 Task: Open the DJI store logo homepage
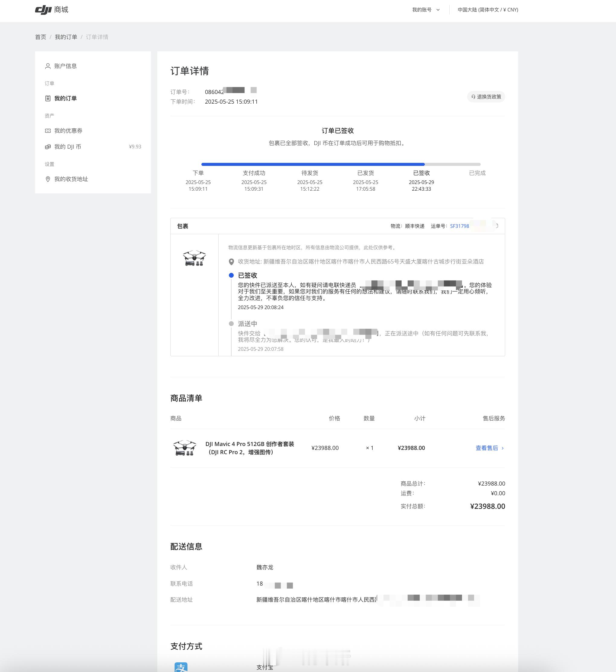point(52,10)
